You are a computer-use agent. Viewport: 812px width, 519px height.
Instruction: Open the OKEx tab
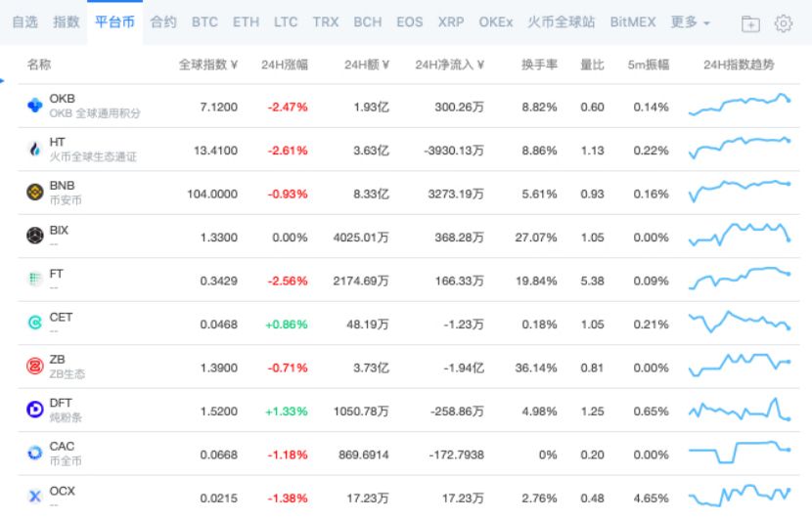[x=496, y=22]
